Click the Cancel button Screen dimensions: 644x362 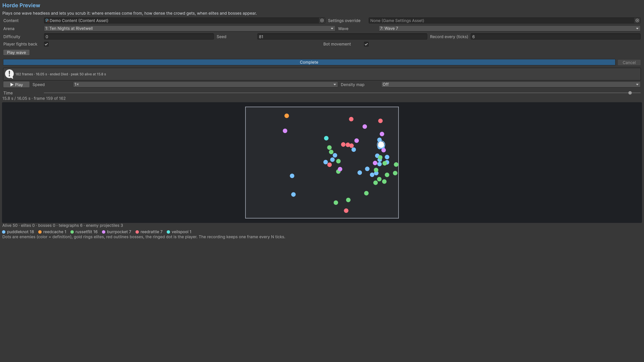[x=629, y=62]
